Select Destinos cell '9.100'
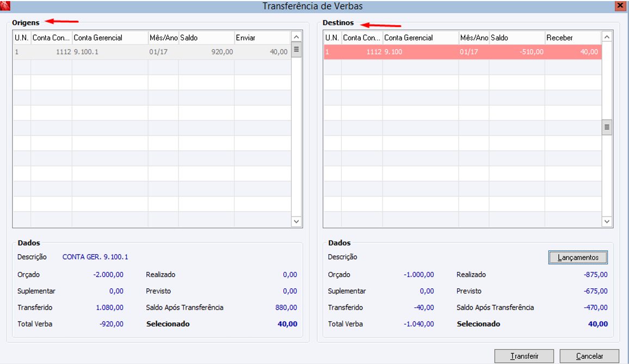629x364 pixels. point(421,52)
